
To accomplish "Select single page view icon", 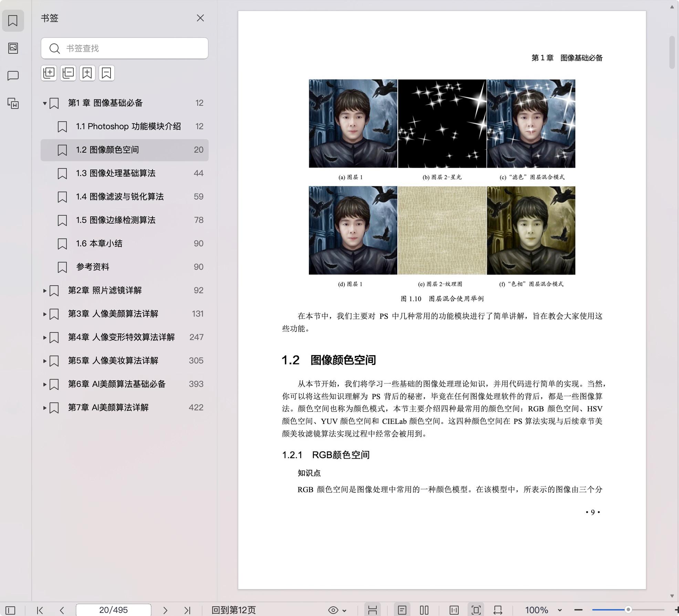I will (402, 610).
